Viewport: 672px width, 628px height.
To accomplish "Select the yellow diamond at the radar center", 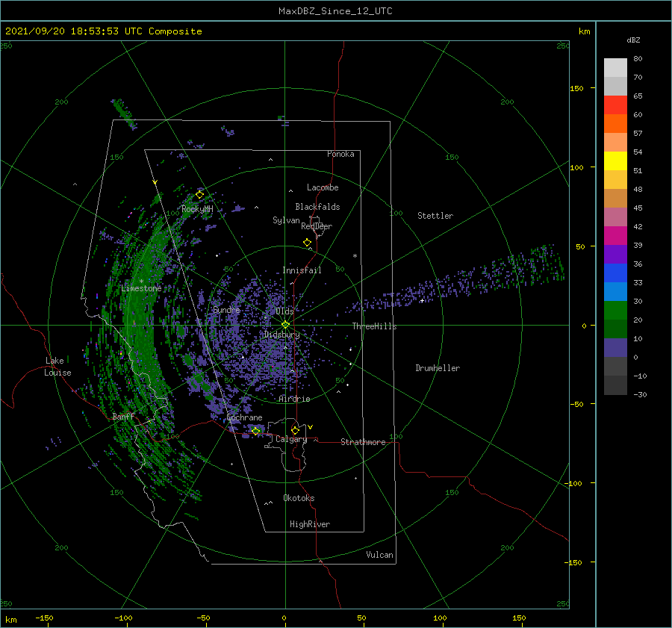I will [285, 325].
